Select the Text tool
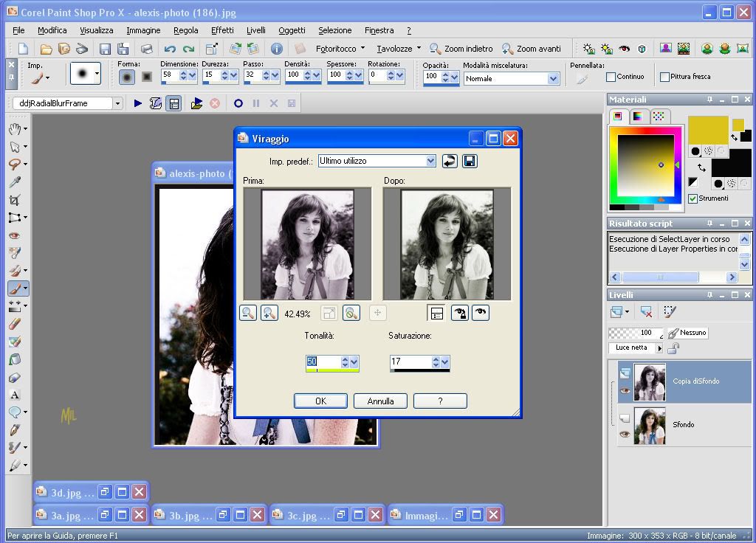The image size is (756, 543). click(x=15, y=395)
